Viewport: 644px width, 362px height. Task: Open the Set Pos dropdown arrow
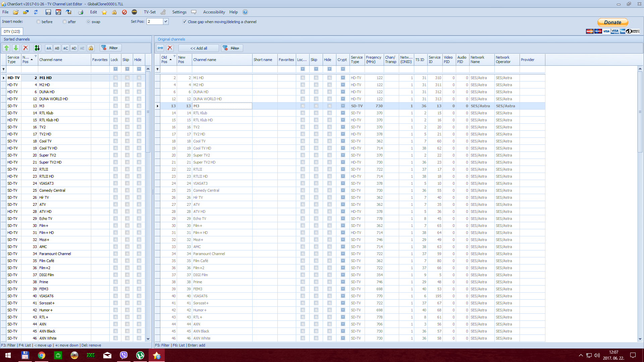166,21
